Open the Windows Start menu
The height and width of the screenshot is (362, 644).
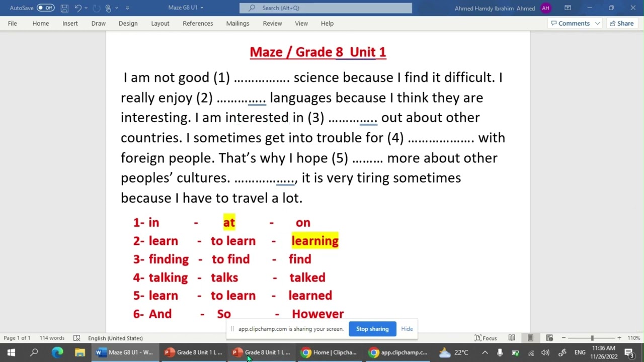pos(11,352)
